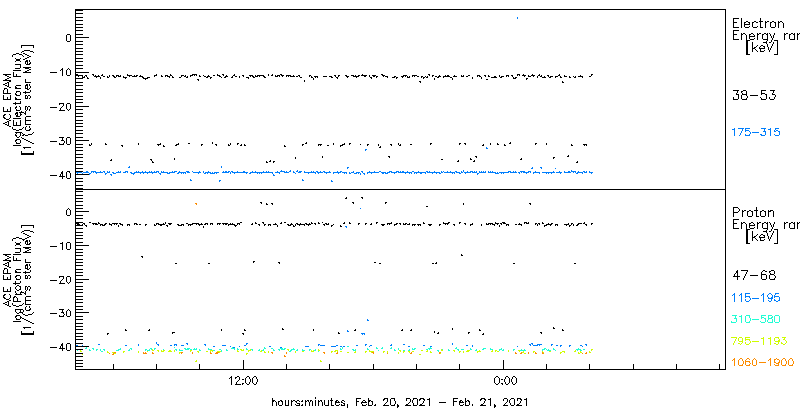The image size is (800, 410).
Task: Click the 12:00 time axis label
Action: 243,381
